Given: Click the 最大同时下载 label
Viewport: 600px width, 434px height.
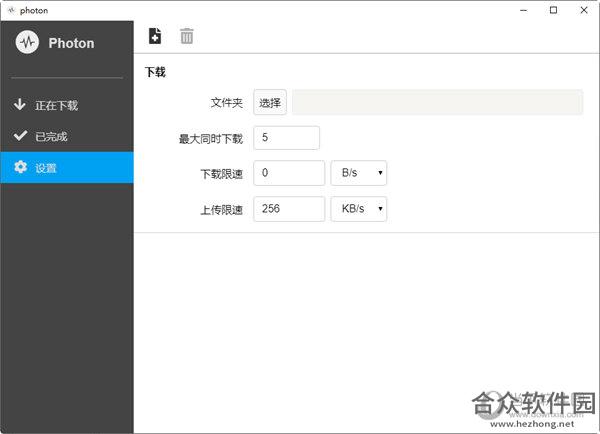Looking at the screenshot, I should click(x=211, y=139).
